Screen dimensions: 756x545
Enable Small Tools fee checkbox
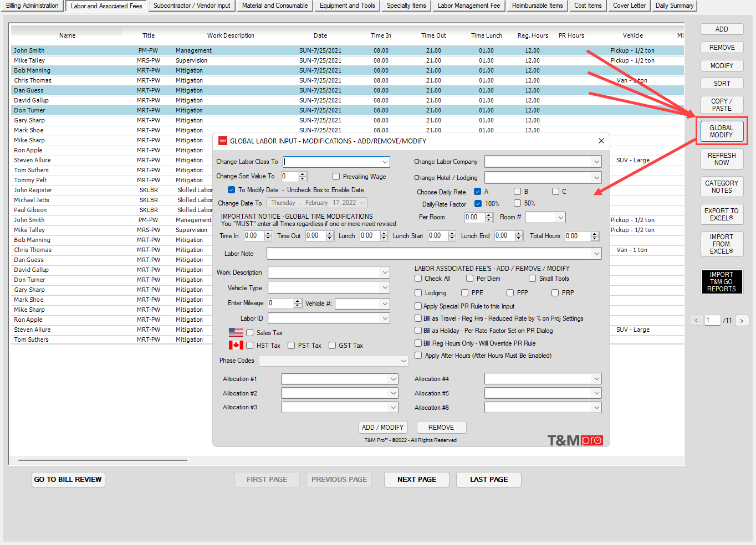(x=532, y=279)
